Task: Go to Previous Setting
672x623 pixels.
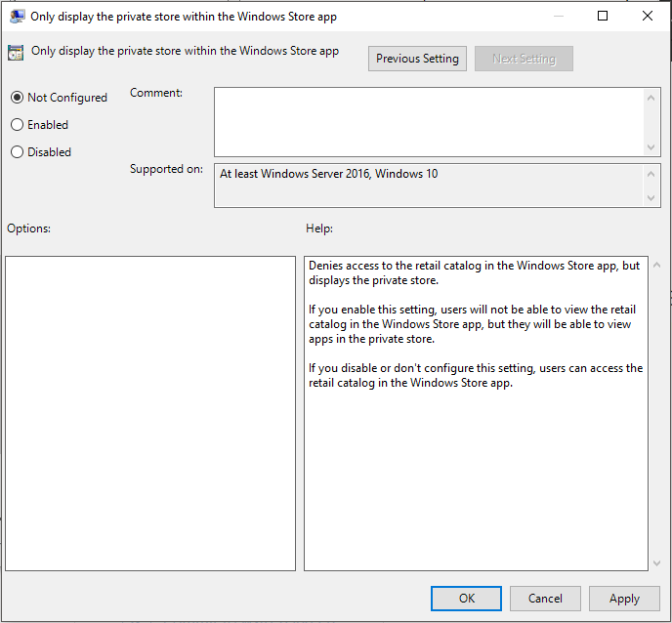Action: click(x=417, y=59)
